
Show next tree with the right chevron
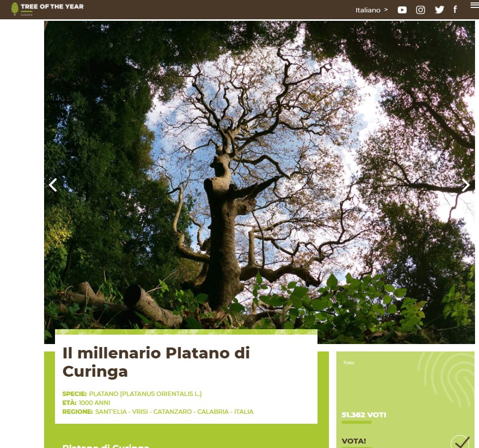click(465, 185)
